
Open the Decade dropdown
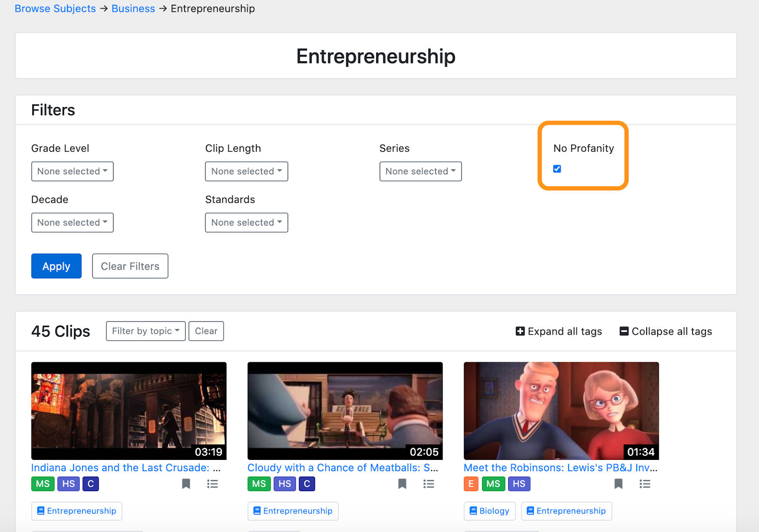pos(73,222)
